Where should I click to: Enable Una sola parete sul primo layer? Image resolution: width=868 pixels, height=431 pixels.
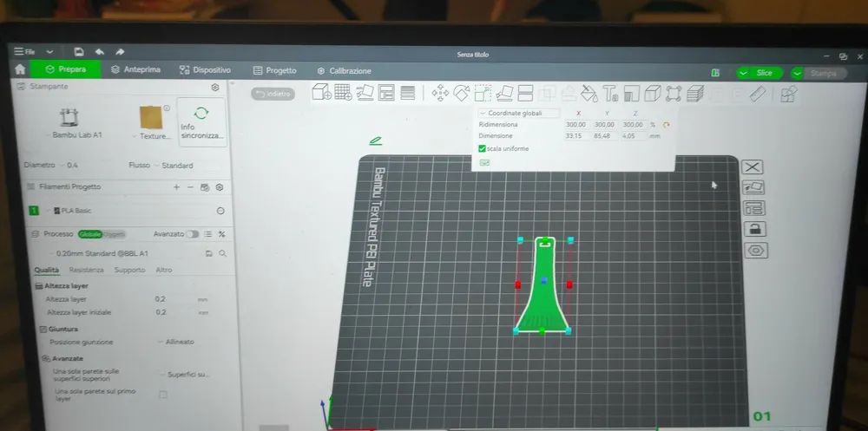(163, 395)
